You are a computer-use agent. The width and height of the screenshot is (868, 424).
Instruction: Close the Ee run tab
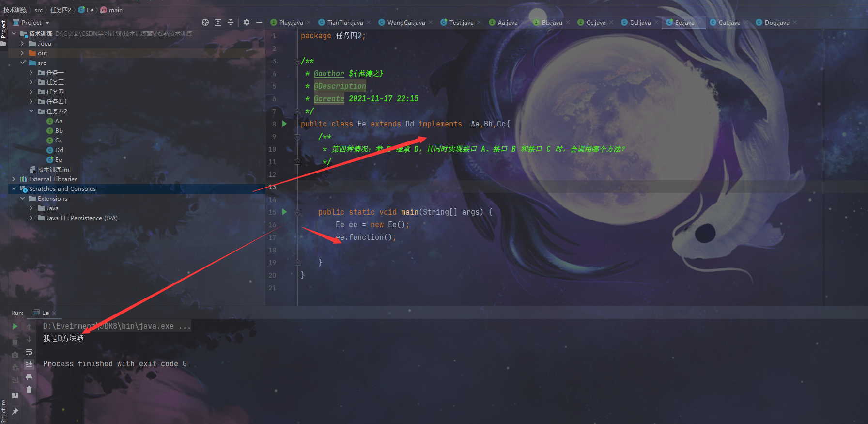[x=54, y=313]
